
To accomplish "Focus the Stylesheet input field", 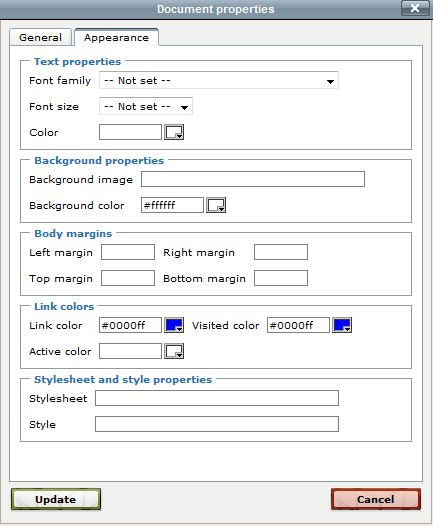I will point(217,398).
